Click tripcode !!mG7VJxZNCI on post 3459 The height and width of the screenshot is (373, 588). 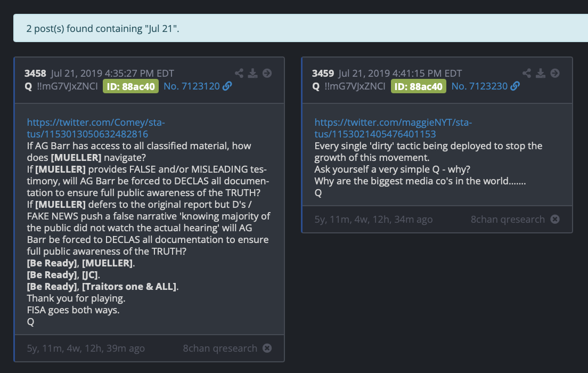click(355, 86)
